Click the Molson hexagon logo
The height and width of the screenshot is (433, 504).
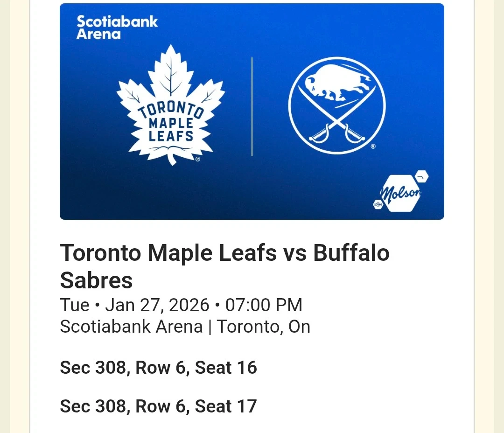[x=400, y=193]
